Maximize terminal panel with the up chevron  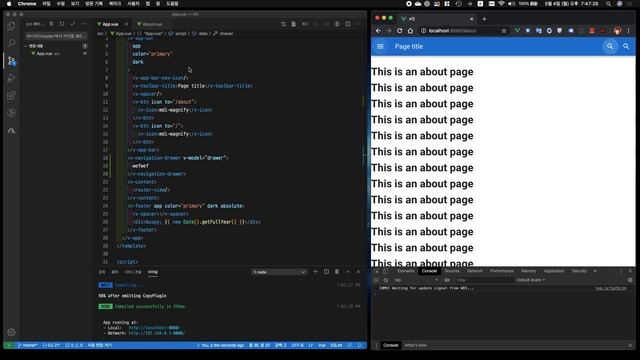tap(348, 272)
